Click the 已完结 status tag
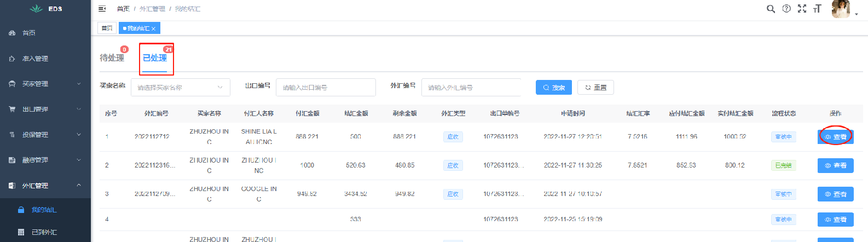 click(x=783, y=165)
